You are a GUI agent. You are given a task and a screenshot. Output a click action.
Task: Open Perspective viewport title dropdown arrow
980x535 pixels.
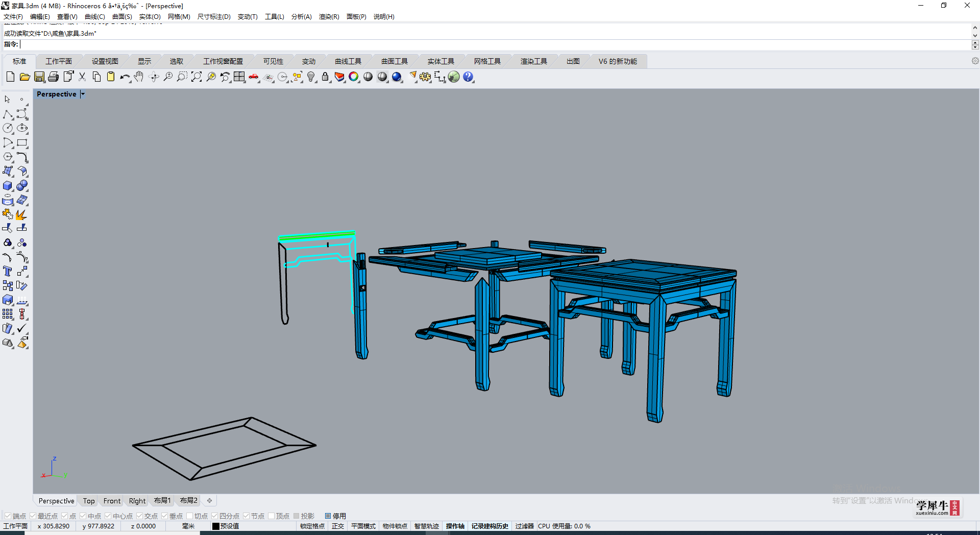coord(83,94)
